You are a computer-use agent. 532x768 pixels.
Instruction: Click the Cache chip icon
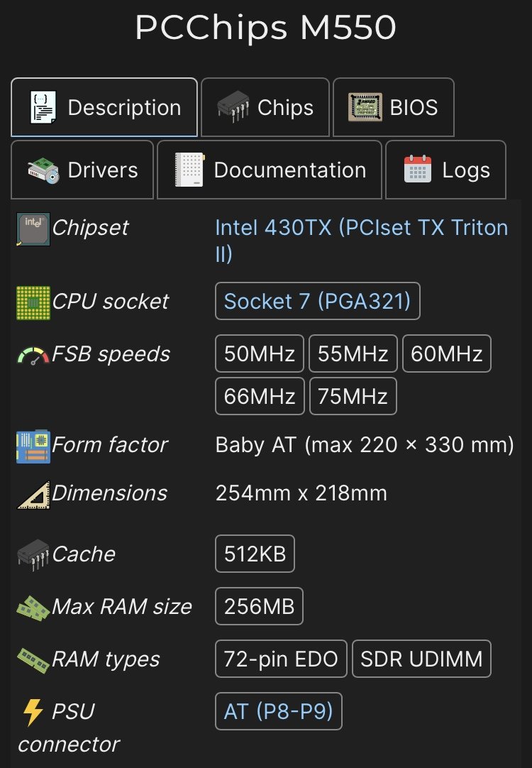33,554
